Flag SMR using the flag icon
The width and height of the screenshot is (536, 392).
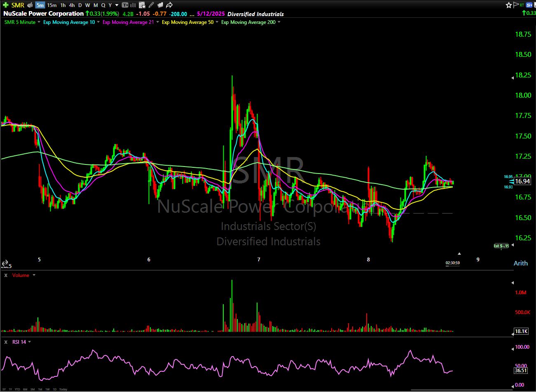point(515,5)
